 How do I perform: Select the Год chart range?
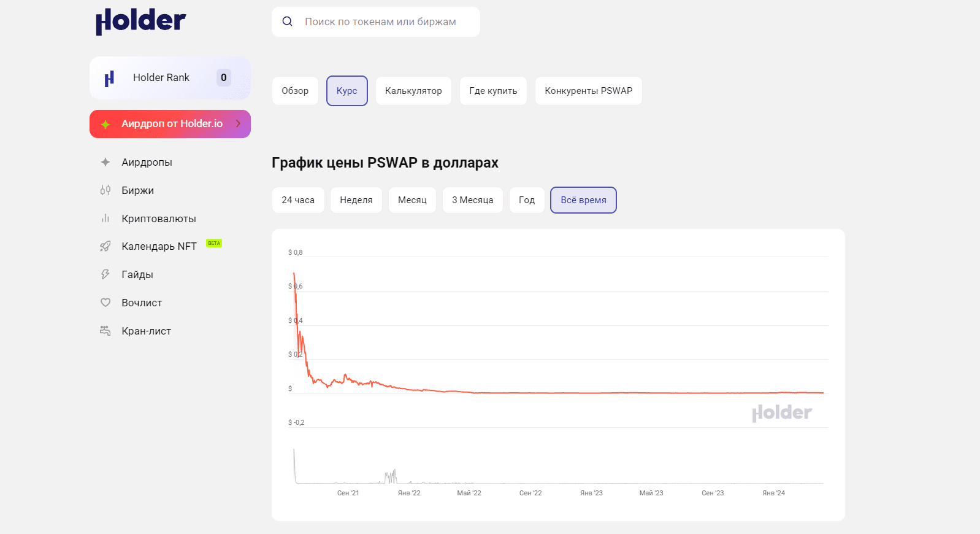tap(527, 200)
